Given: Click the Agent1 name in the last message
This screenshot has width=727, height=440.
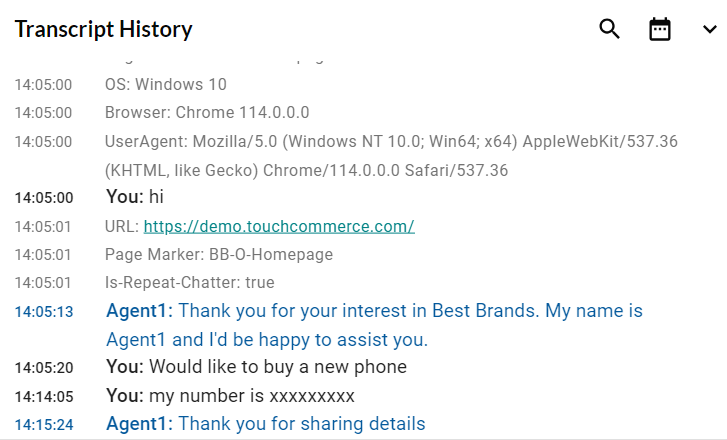Looking at the screenshot, I should pos(139,424).
